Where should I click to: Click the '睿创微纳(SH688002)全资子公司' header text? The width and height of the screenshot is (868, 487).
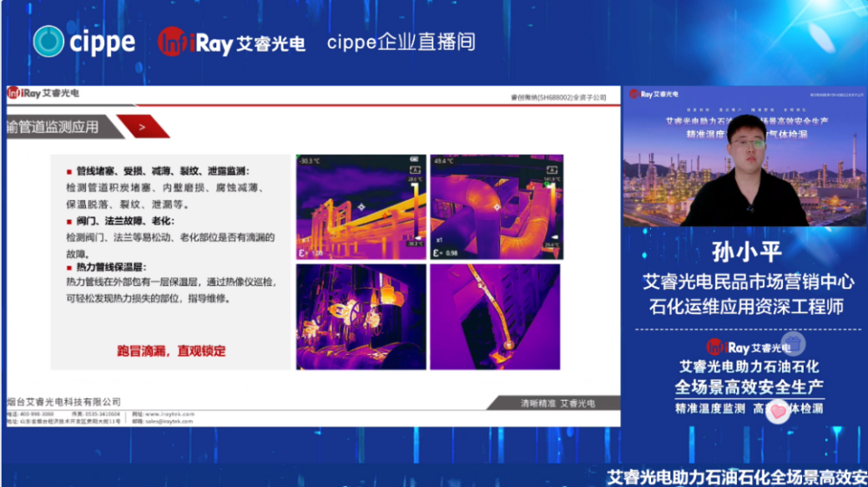pos(558,98)
